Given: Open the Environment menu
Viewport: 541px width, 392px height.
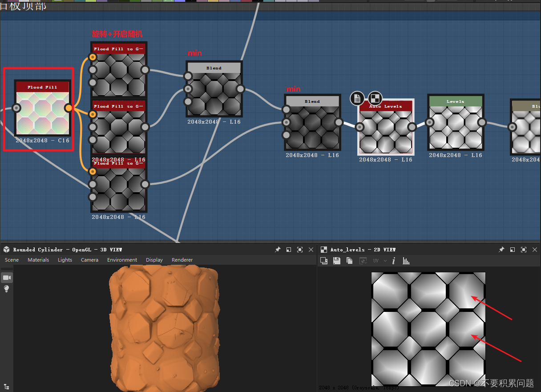Looking at the screenshot, I should (122, 260).
